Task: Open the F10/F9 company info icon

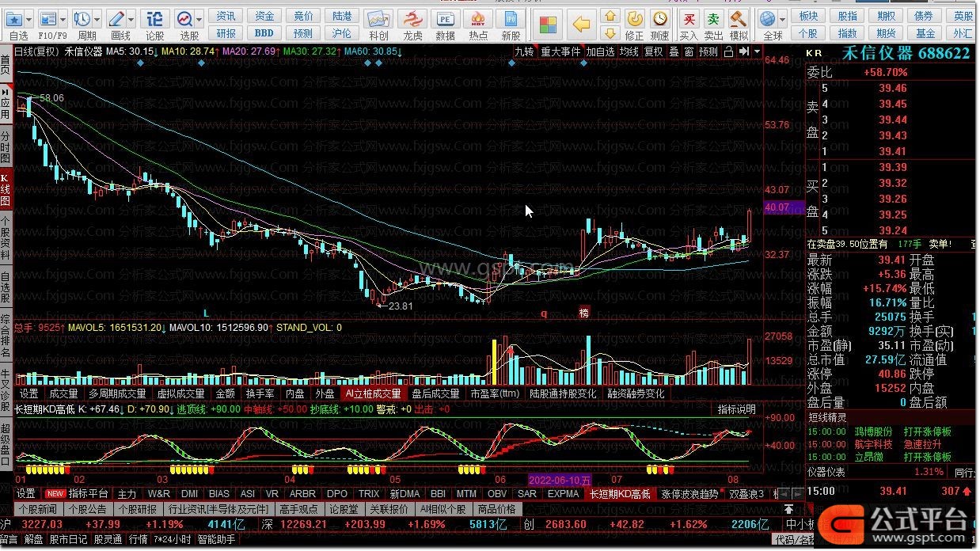Action: 47,18
